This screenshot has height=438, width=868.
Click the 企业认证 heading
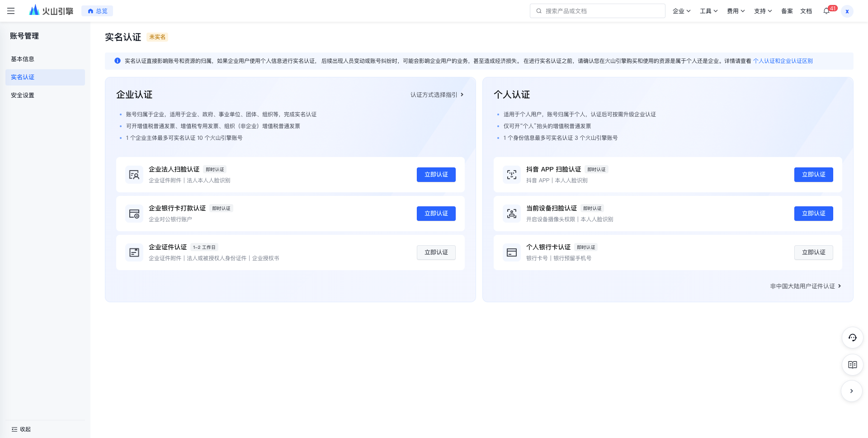point(134,95)
